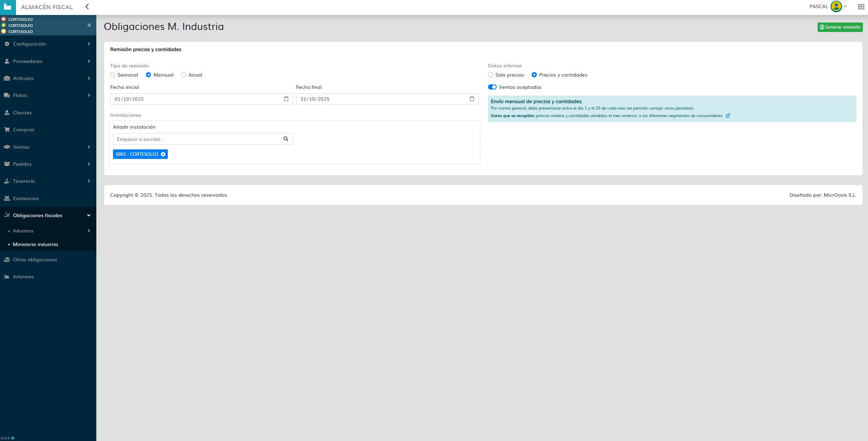
Task: Collapse the sidebar with the back arrow
Action: click(x=87, y=7)
